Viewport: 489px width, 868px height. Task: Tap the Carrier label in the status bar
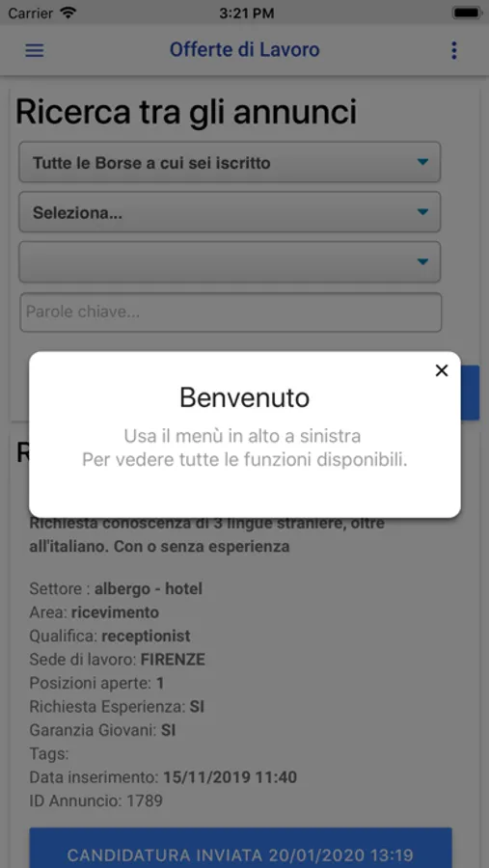point(30,13)
